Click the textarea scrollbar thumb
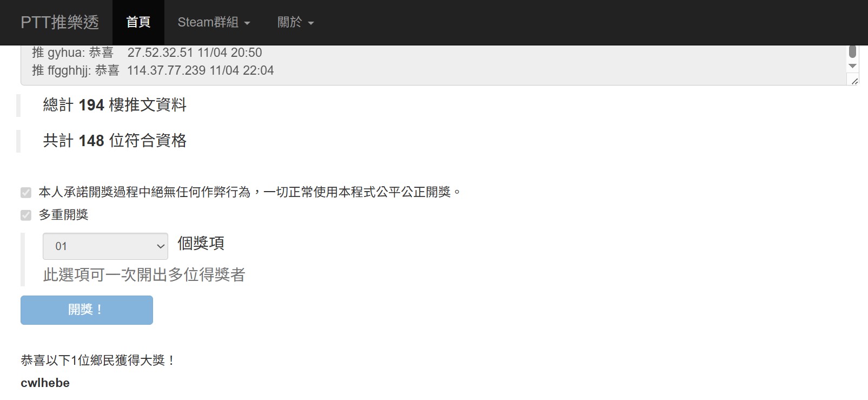The height and width of the screenshot is (400, 868). click(x=853, y=52)
